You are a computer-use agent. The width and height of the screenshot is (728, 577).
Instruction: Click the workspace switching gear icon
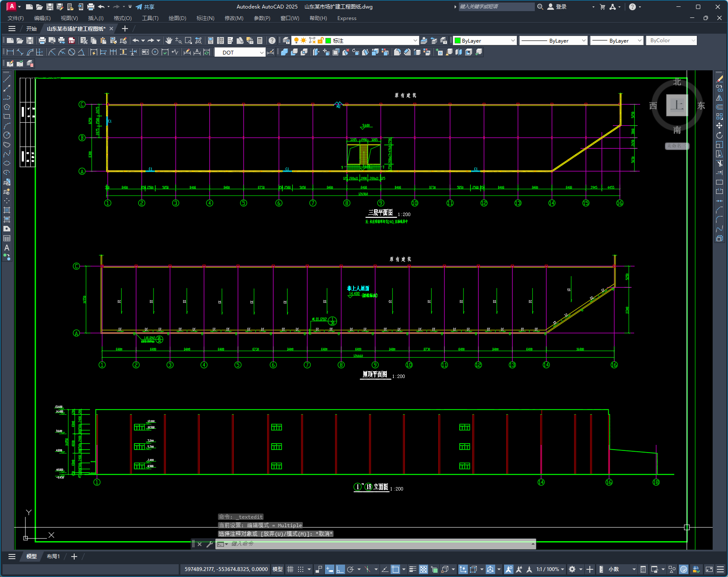coord(572,569)
